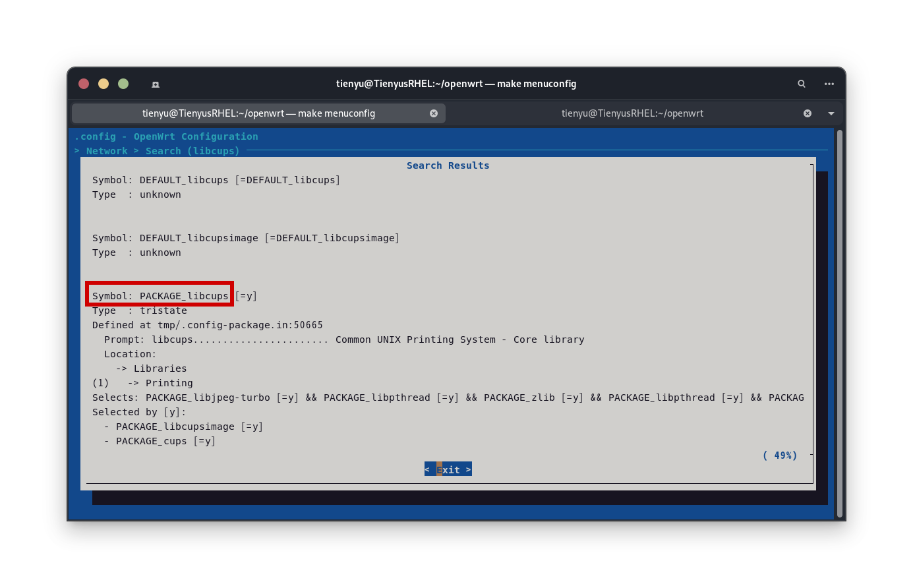Click the Symbol: DEFAULT_libcupsimage line

[245, 238]
